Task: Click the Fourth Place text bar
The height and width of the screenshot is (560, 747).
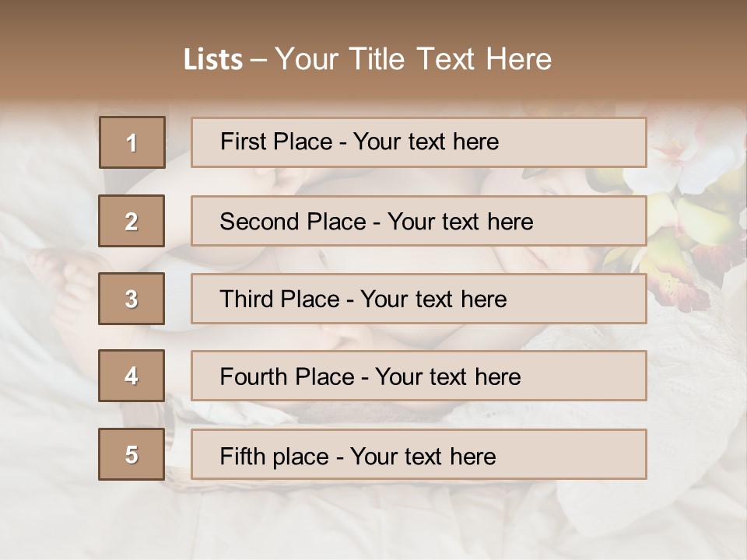Action: [419, 376]
